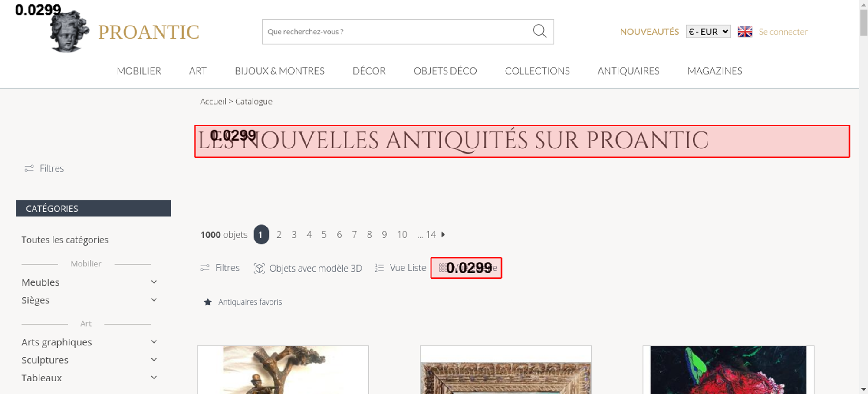This screenshot has width=868, height=394.
Task: Open the BIJOUX & MONTRES menu
Action: 279,71
